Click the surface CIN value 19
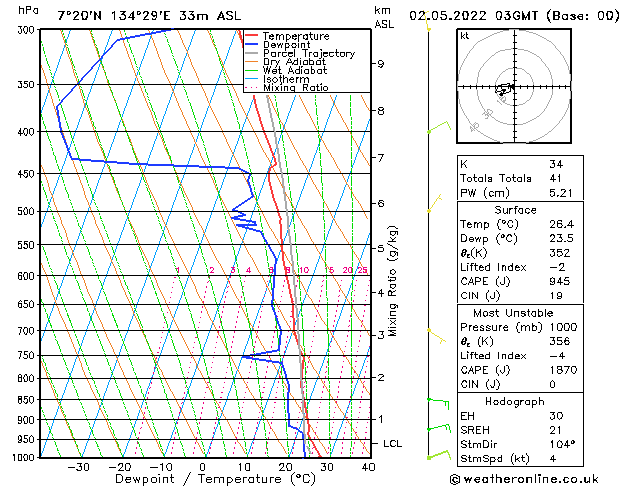The width and height of the screenshot is (629, 486). click(556, 296)
